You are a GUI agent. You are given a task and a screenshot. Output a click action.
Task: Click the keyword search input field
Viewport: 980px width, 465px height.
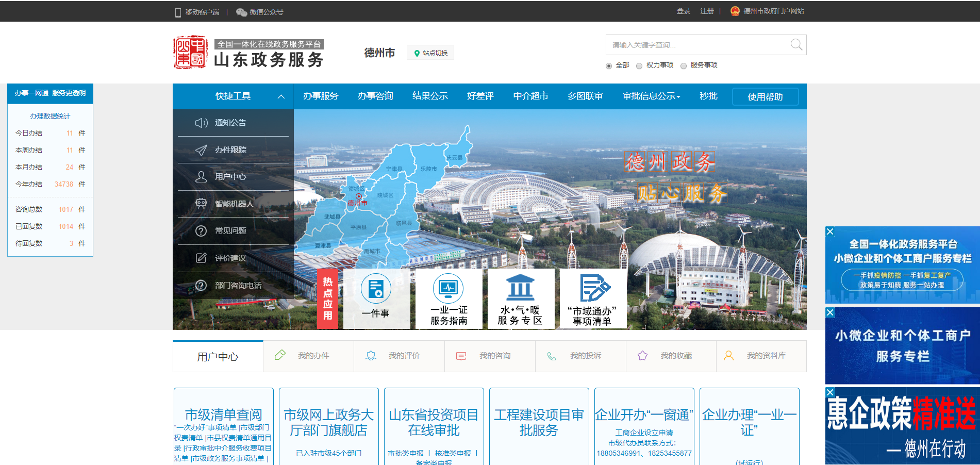(696, 45)
